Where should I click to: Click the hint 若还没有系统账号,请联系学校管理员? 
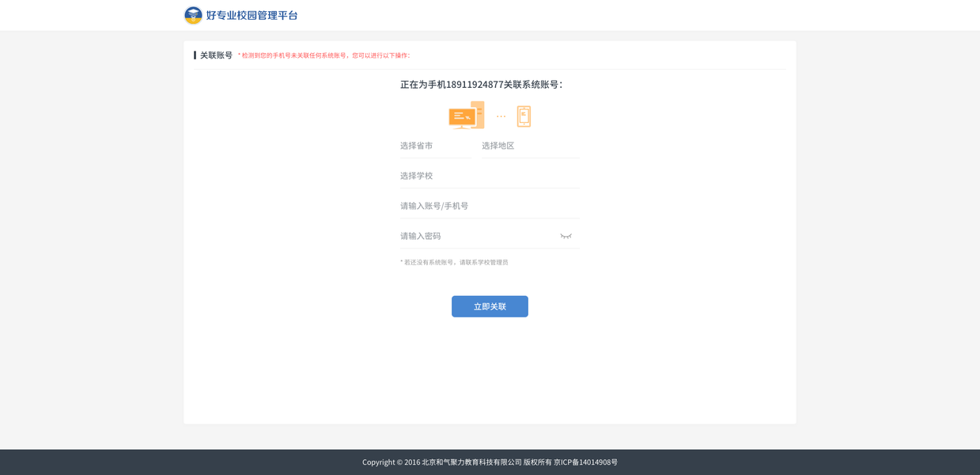pos(455,262)
